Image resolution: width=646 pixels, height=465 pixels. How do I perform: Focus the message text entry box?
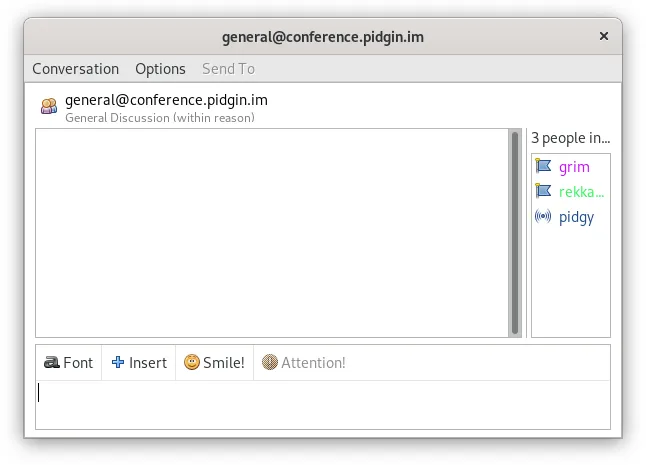(323, 404)
